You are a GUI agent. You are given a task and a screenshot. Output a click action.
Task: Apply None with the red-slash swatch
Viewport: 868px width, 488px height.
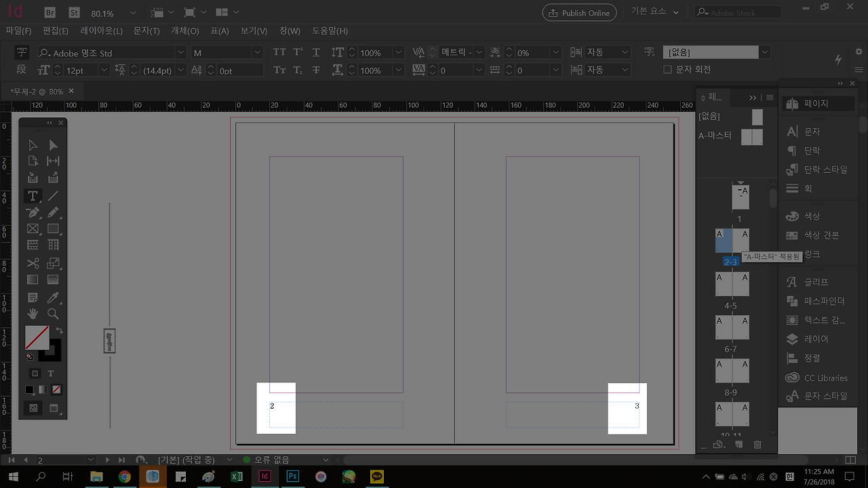(x=56, y=390)
